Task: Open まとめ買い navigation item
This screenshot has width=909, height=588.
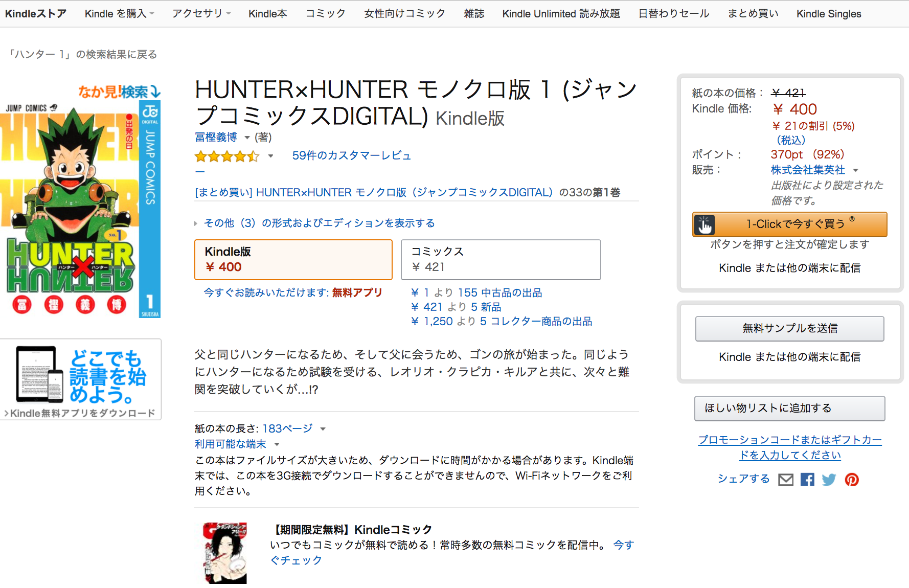Action: [x=753, y=14]
